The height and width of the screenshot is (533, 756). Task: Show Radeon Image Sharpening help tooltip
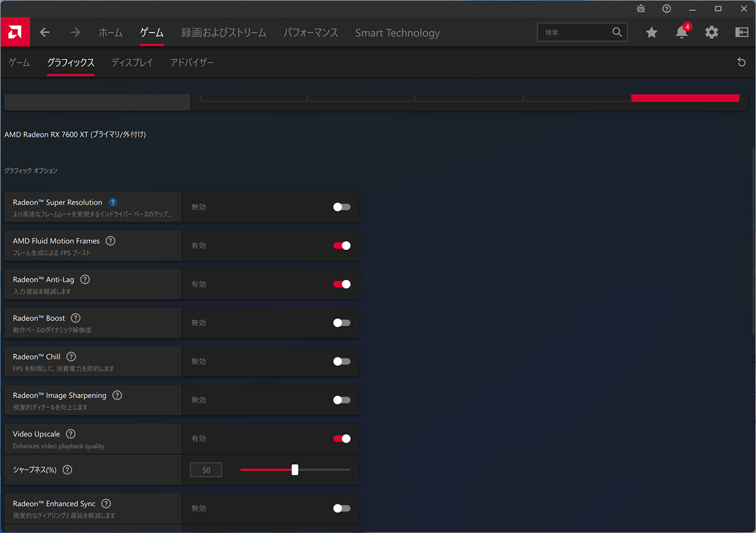pos(117,395)
